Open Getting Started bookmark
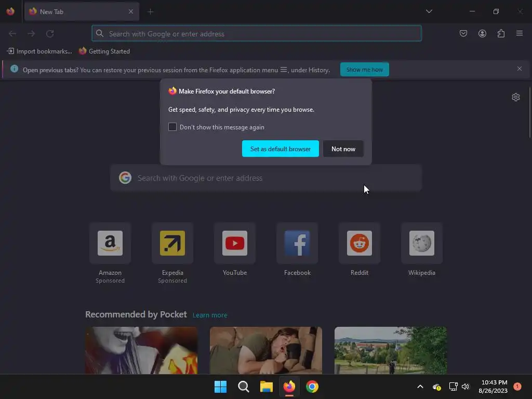This screenshot has height=399, width=532. pyautogui.click(x=104, y=51)
